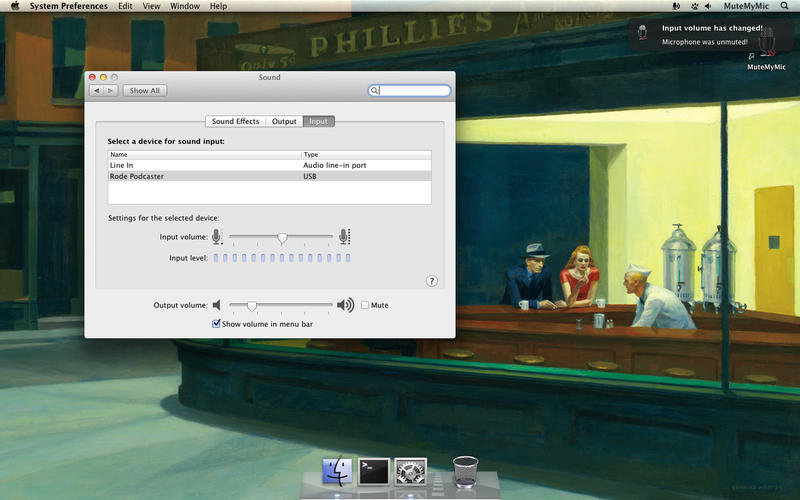Click the back navigation arrow button
This screenshot has width=800, height=500.
tap(97, 90)
